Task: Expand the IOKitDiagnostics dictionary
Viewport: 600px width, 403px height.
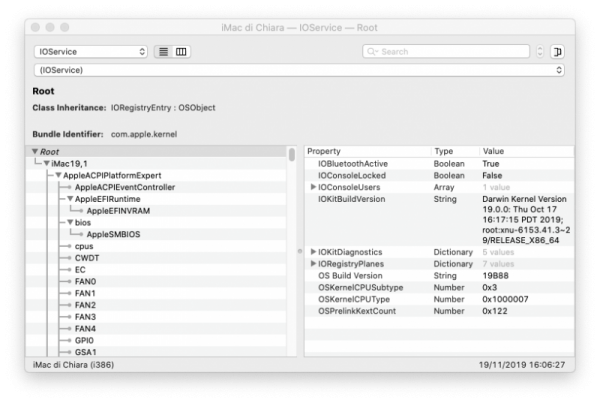Action: 313,252
